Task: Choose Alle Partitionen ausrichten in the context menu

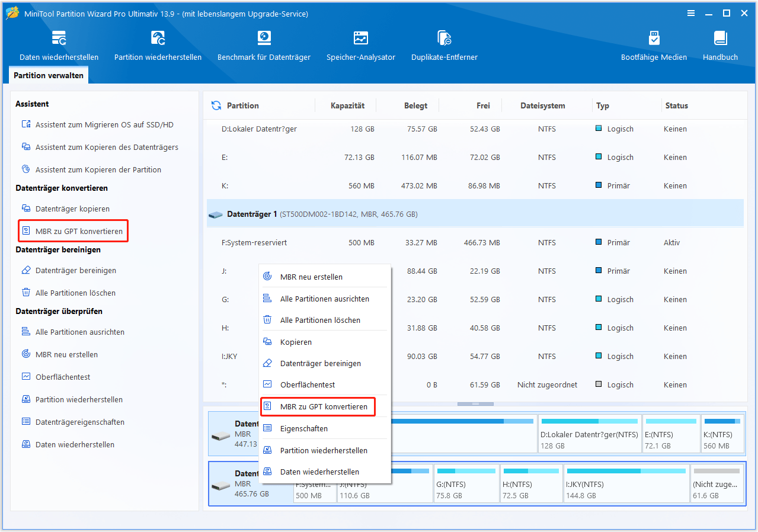Action: coord(325,299)
